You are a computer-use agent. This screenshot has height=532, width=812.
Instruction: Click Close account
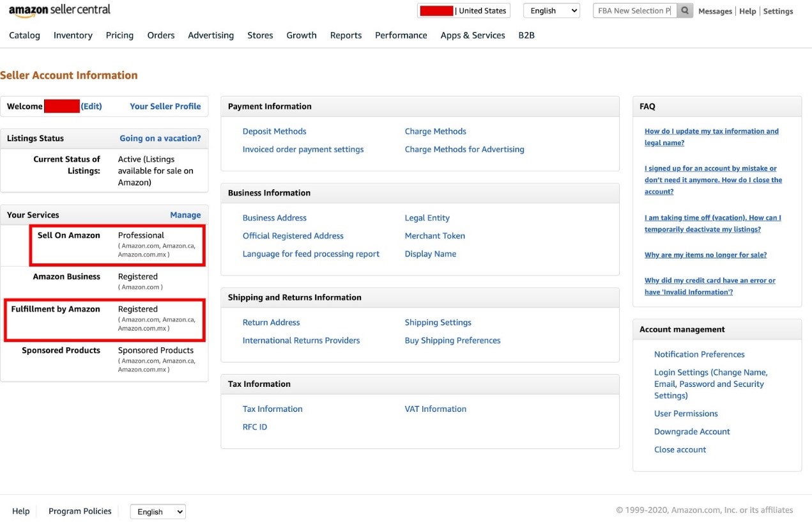coord(680,450)
